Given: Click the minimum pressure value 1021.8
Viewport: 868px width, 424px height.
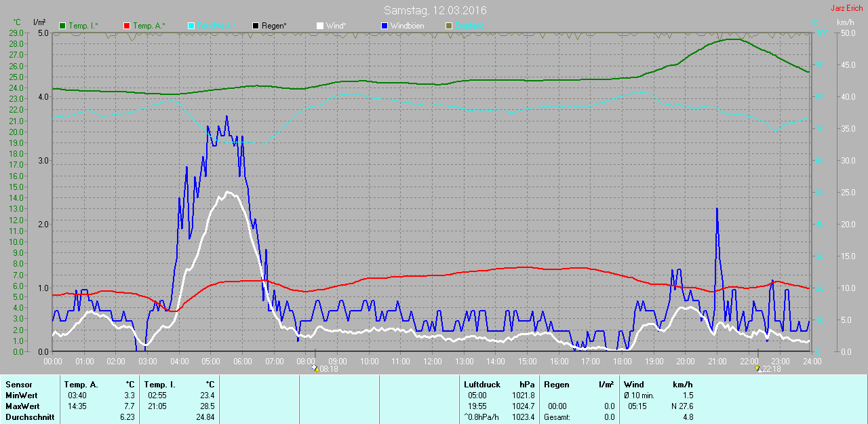Looking at the screenshot, I should (523, 395).
